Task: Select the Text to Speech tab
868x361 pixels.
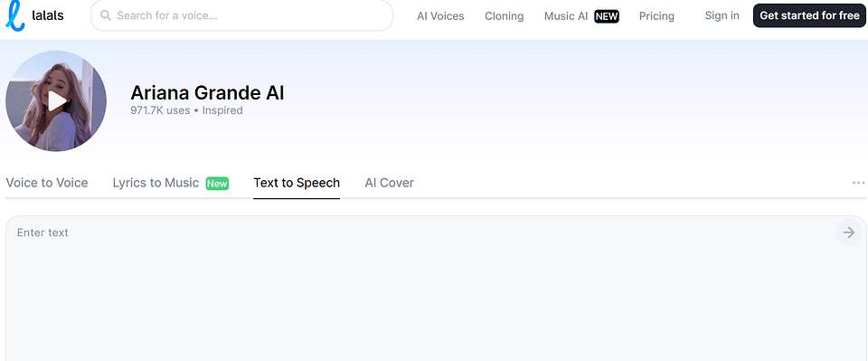Action: coord(297,183)
